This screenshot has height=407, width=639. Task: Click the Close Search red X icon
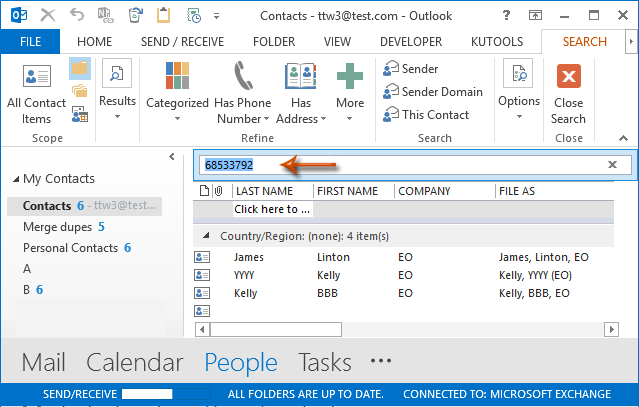[568, 78]
